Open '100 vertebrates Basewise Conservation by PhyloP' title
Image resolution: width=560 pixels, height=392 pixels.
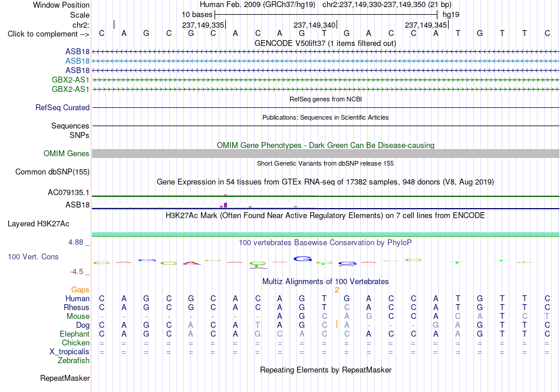tap(325, 243)
